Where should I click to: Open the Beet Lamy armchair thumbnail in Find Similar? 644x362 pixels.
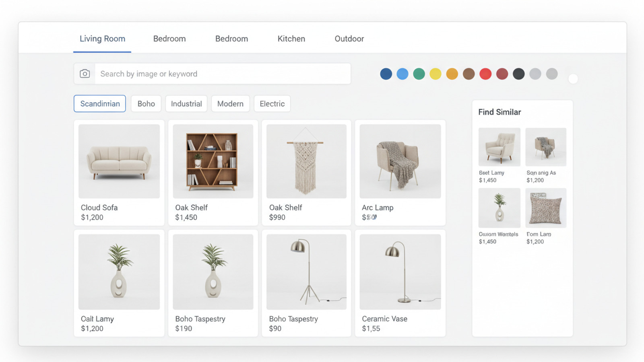(x=500, y=147)
